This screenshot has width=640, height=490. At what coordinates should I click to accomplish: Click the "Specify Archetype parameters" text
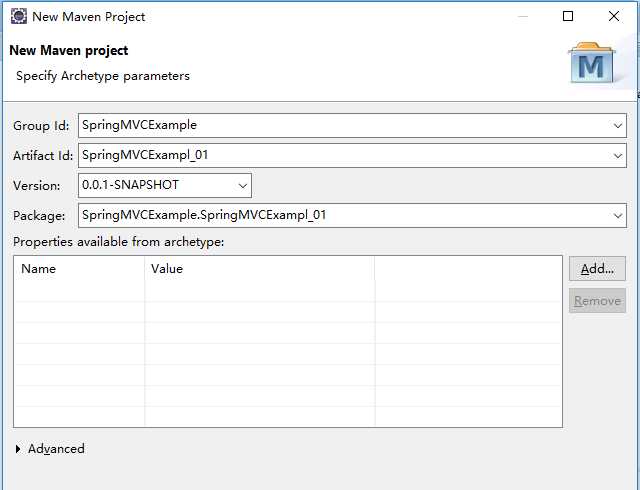(103, 76)
